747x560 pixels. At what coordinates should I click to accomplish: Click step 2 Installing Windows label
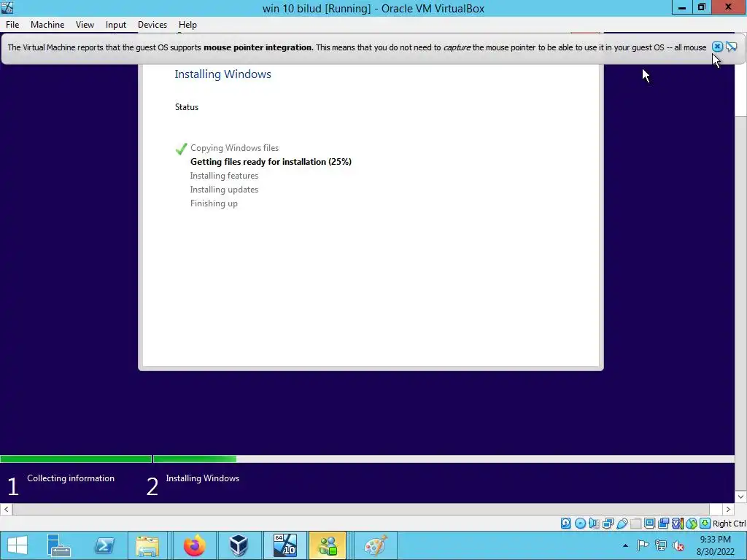click(203, 478)
